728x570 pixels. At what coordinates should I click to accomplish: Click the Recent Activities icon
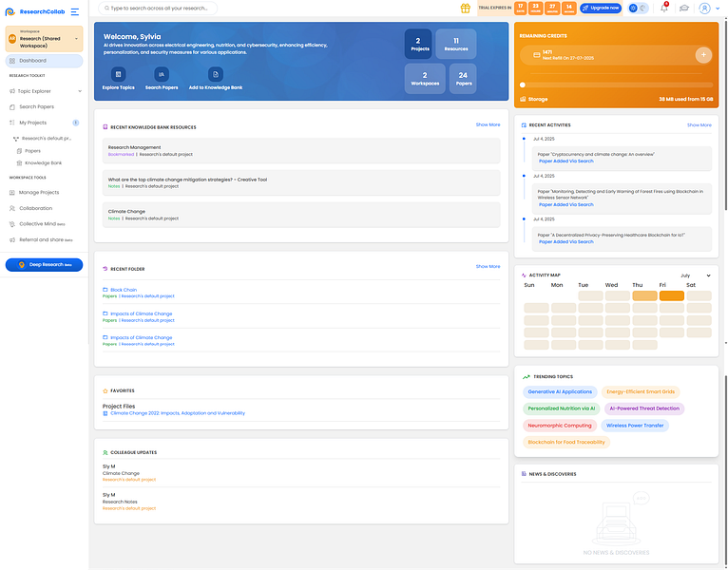tap(525, 125)
